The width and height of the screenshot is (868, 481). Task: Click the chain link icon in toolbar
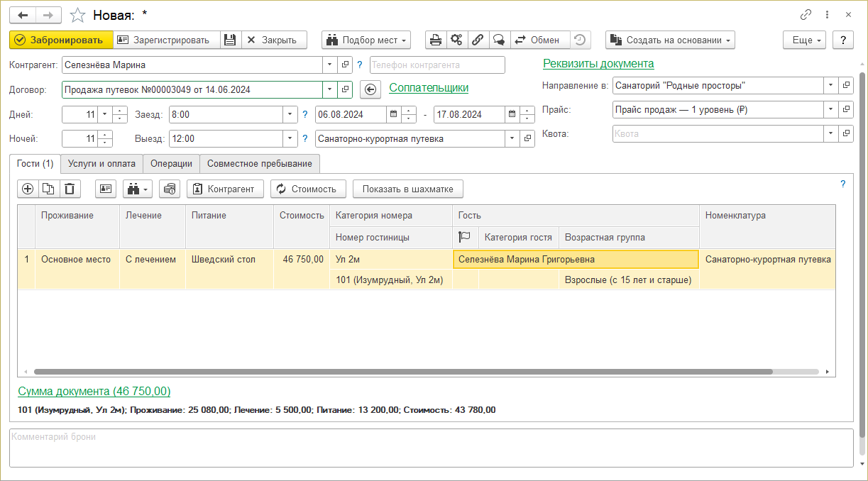(x=478, y=40)
